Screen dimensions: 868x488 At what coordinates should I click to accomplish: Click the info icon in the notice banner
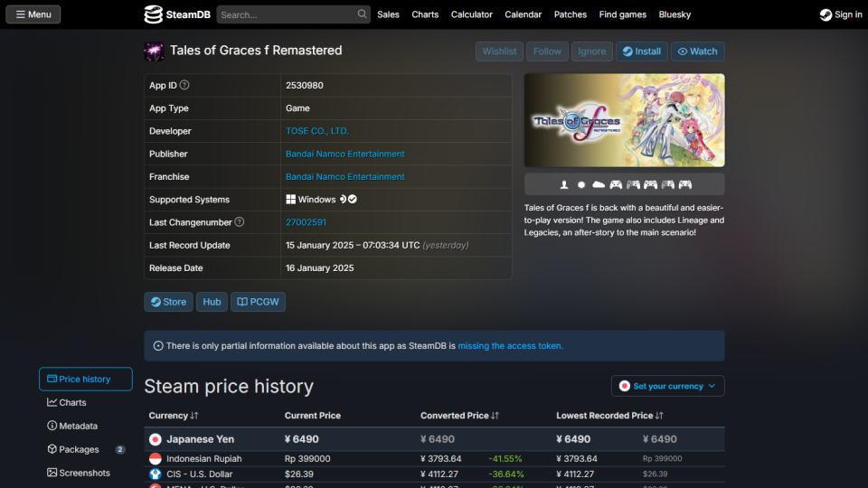click(x=158, y=346)
